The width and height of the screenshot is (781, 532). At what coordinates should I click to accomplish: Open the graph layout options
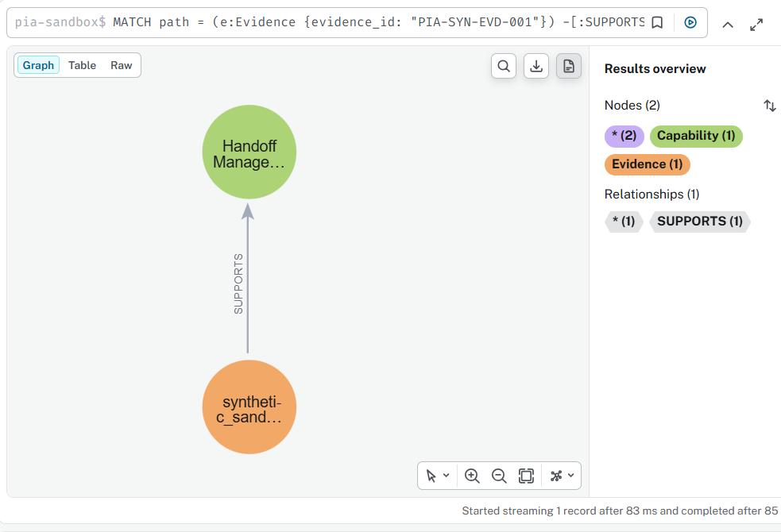(556, 476)
